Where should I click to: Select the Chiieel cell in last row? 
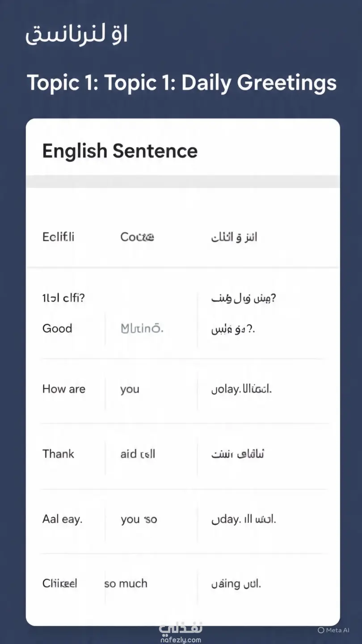pyautogui.click(x=59, y=583)
